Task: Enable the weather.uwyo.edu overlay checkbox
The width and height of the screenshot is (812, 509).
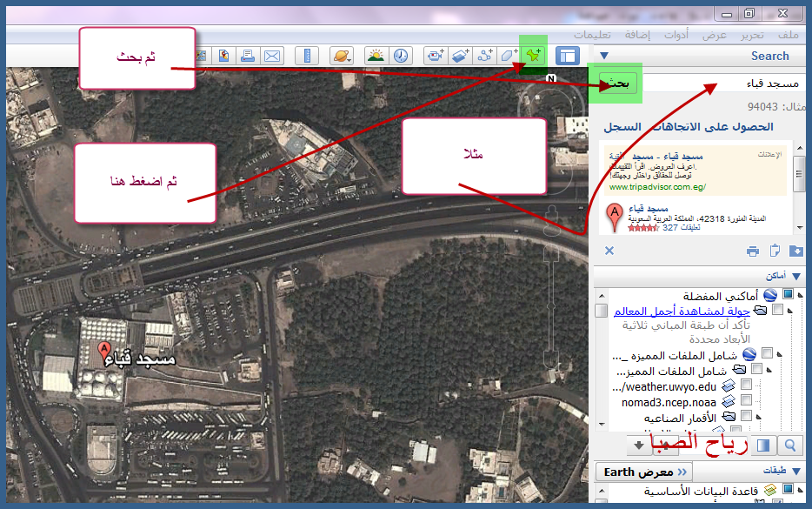Action: tap(746, 385)
